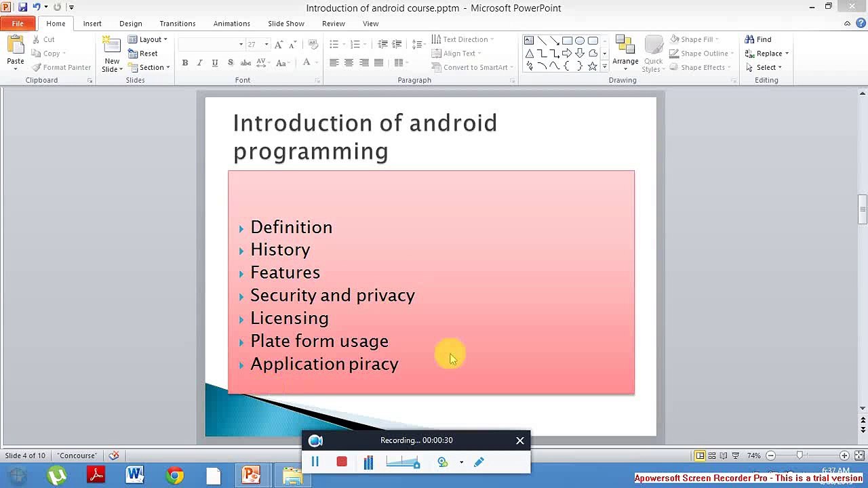Open the Section dropdown
This screenshot has width=868, height=488.
click(149, 67)
